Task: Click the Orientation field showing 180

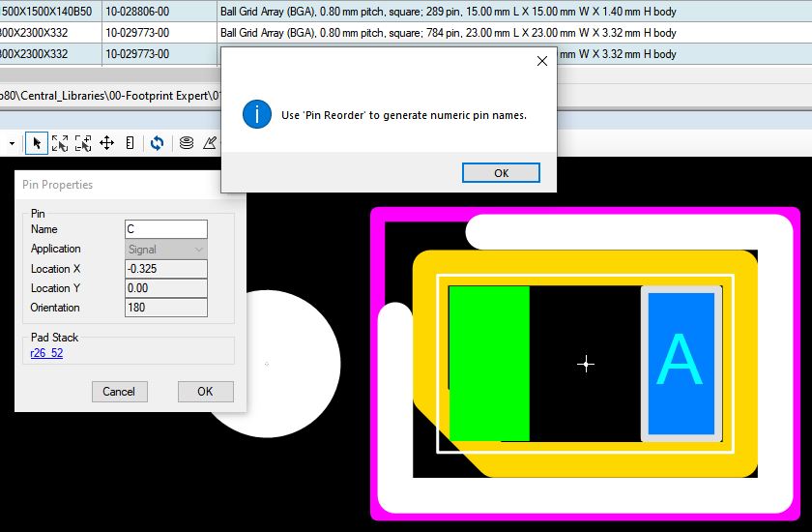Action: [x=165, y=308]
